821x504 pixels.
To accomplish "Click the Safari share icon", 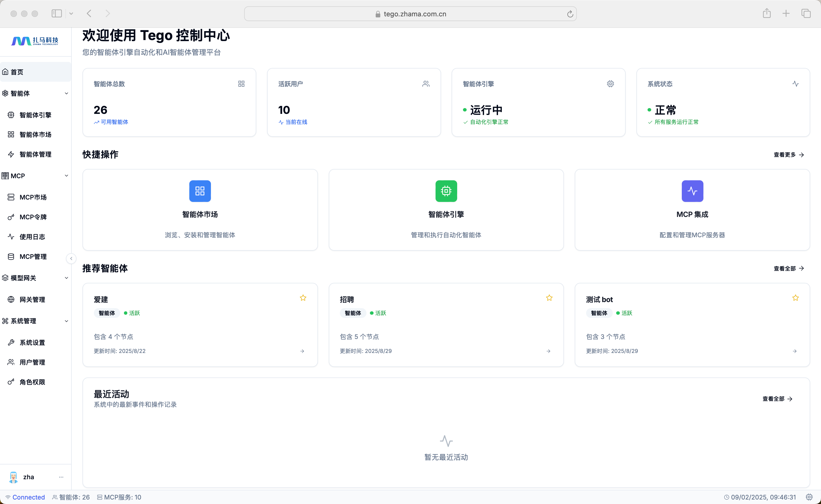I will click(x=767, y=13).
